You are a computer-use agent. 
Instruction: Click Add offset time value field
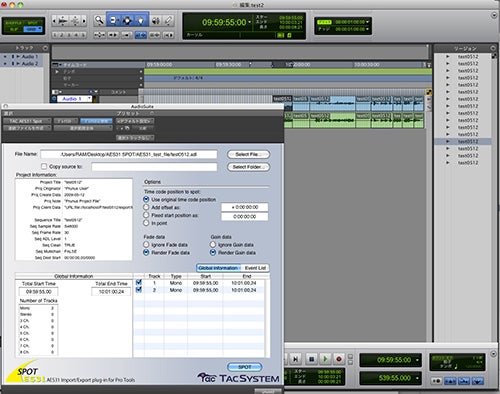245,207
